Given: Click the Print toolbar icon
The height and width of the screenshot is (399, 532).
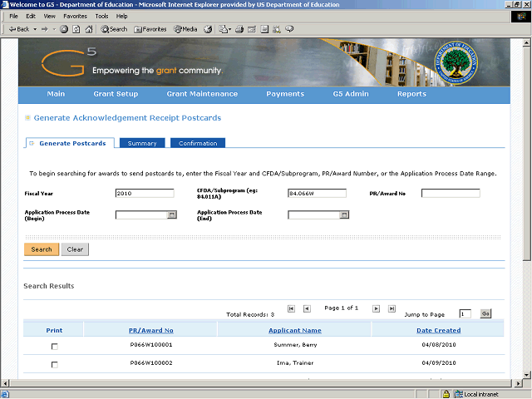Looking at the screenshot, I should tap(239, 30).
